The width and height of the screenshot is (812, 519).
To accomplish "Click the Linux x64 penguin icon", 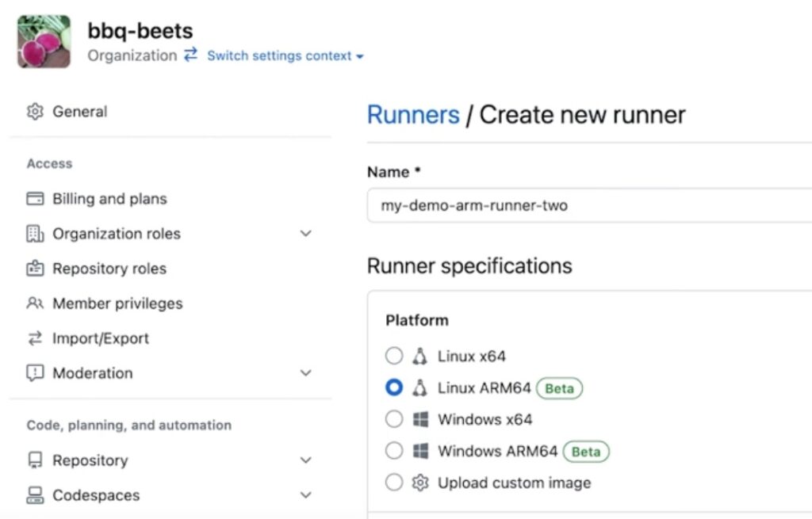I will click(420, 356).
